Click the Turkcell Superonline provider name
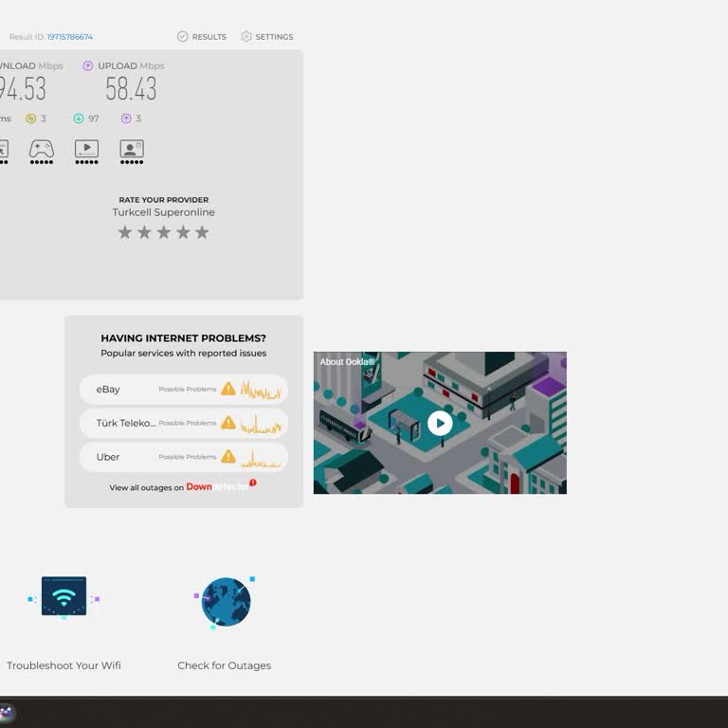728x728 pixels. pos(163,212)
